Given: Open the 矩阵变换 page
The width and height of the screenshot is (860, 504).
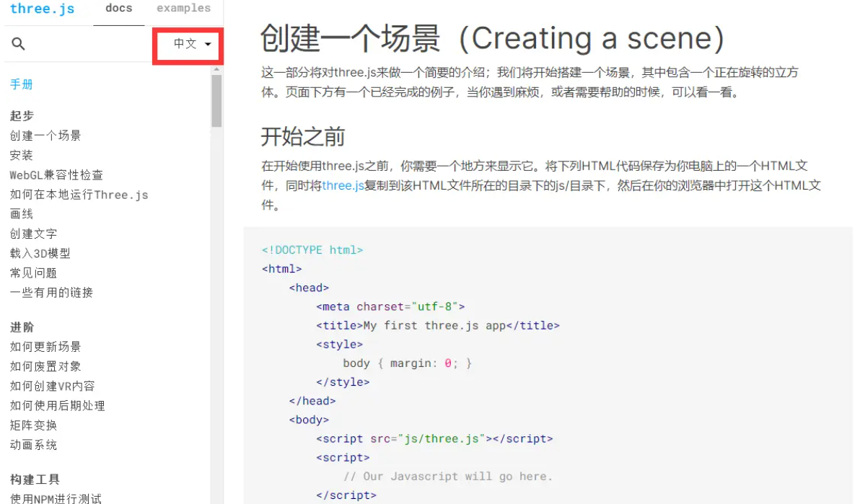Looking at the screenshot, I should click(x=33, y=425).
